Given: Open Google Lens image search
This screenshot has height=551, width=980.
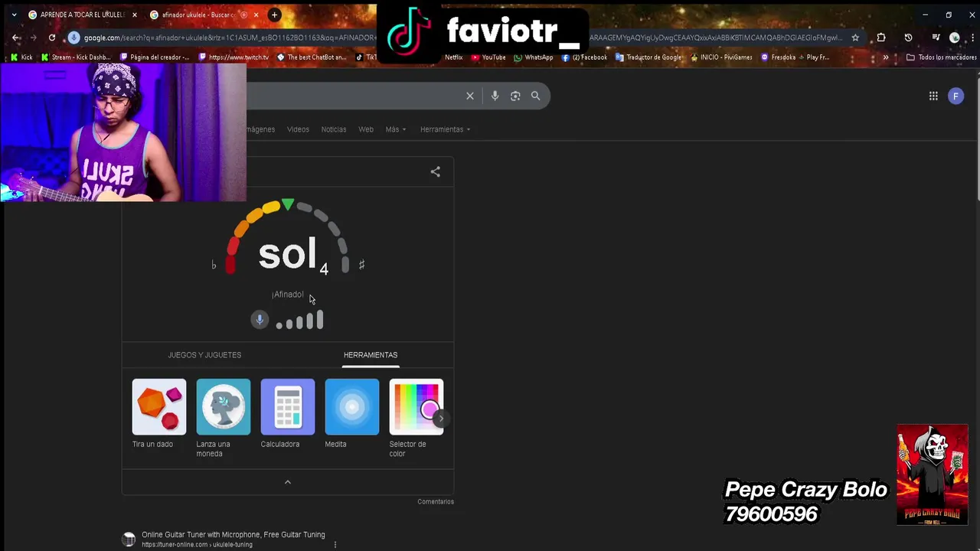Looking at the screenshot, I should [515, 96].
